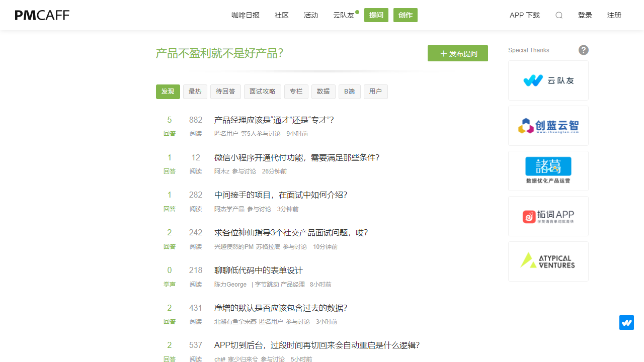Open the 社区 navigation item
This screenshot has height=362, width=644.
tap(282, 15)
